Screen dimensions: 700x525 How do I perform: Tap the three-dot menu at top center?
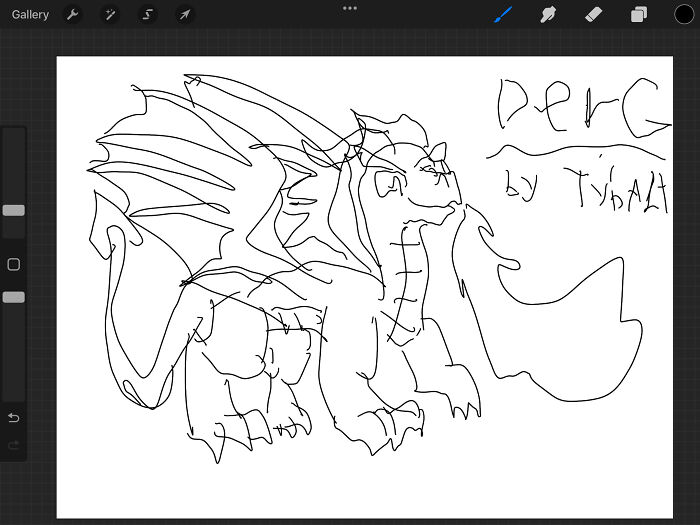point(350,8)
